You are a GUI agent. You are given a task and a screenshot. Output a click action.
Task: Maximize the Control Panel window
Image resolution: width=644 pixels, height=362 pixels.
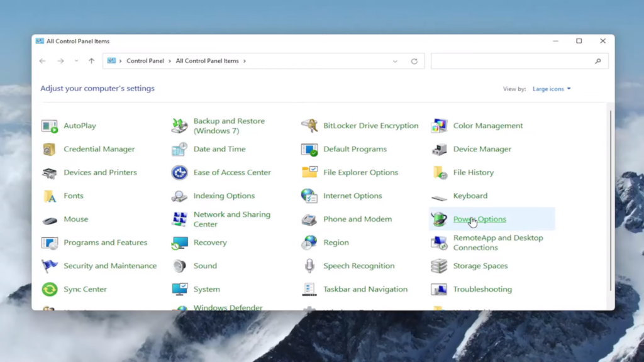point(579,41)
